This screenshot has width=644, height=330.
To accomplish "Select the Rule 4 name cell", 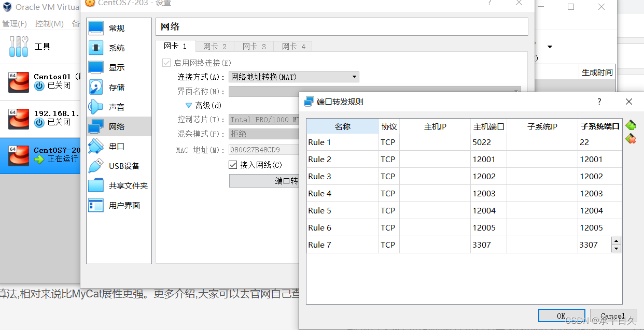I will click(x=343, y=193).
